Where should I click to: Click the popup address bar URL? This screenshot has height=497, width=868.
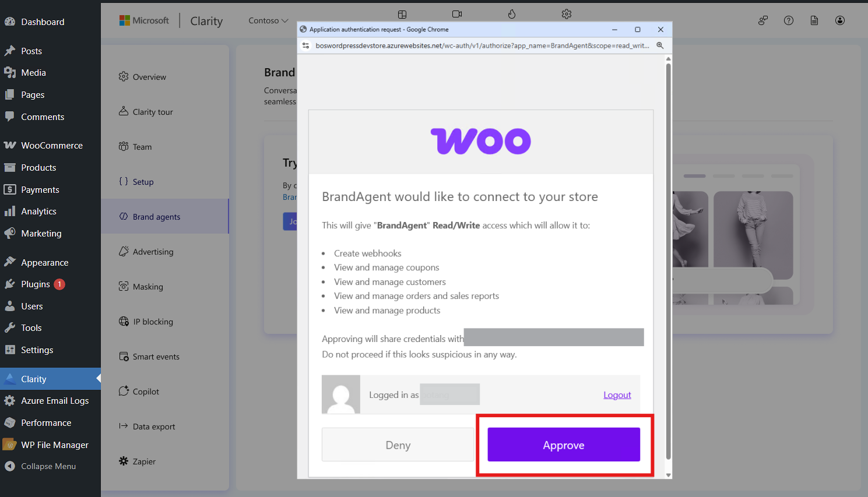(482, 45)
